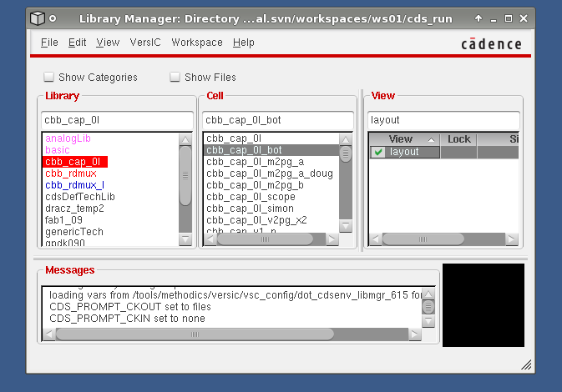The width and height of the screenshot is (562, 392).
Task: Click the Cadence logo
Action: pos(491,44)
